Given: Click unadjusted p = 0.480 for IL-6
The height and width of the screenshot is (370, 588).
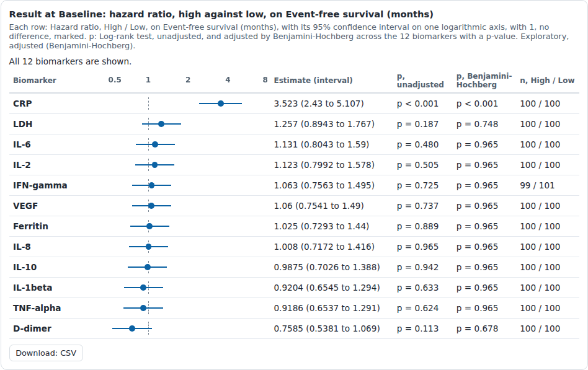Looking at the screenshot, I should click(x=417, y=144).
